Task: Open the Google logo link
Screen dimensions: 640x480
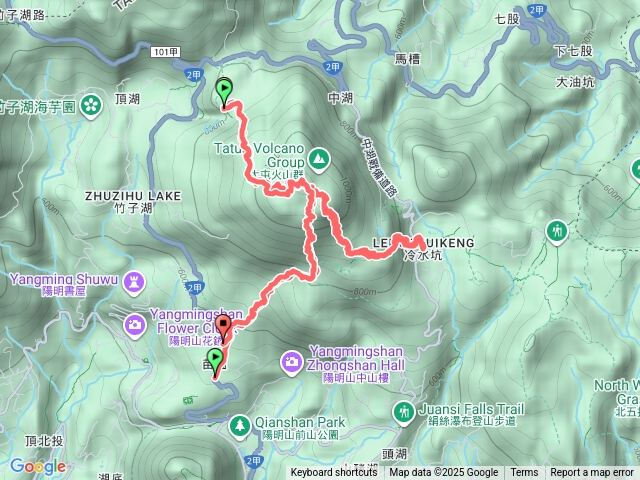Action: [x=38, y=466]
